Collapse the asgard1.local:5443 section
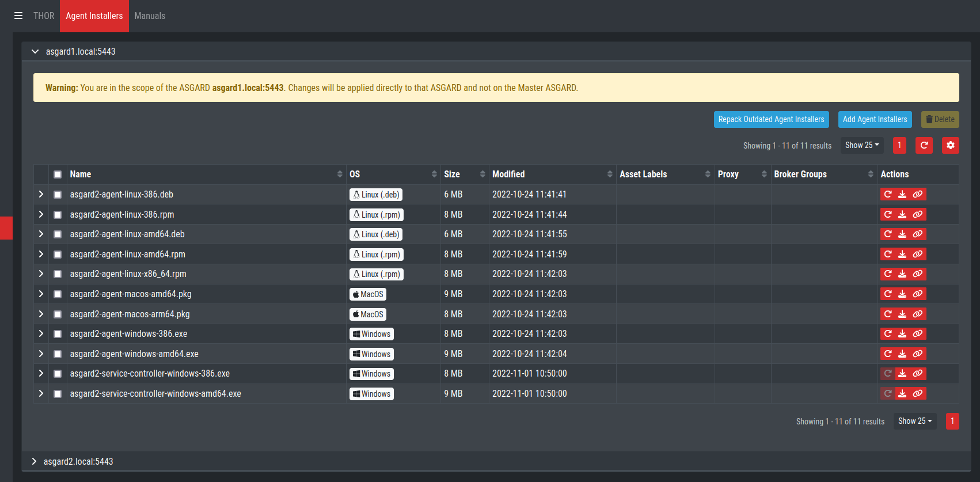Viewport: 980px width, 482px height. (x=35, y=52)
